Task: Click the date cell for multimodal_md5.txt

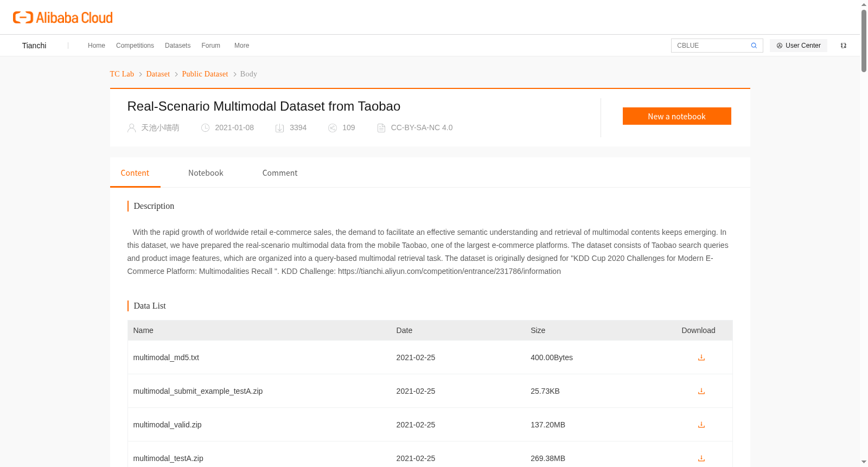Action: pyautogui.click(x=416, y=357)
